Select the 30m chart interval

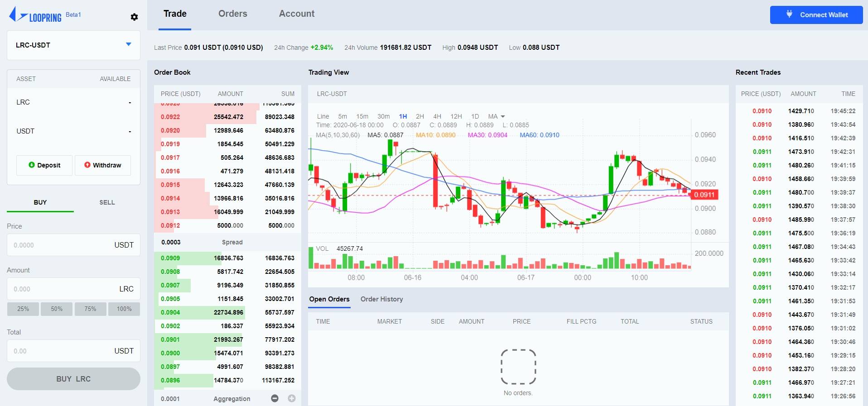pos(383,116)
